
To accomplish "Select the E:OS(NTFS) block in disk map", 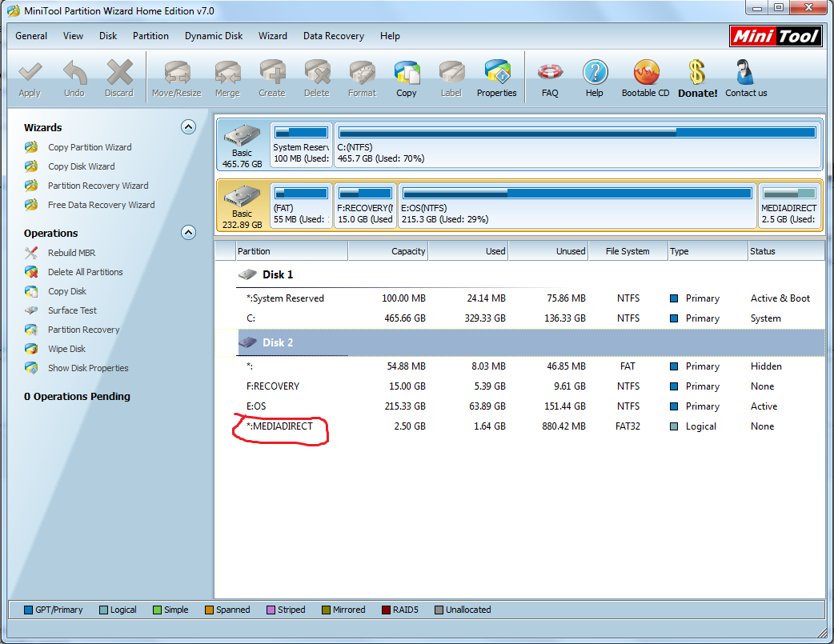I will tap(577, 206).
